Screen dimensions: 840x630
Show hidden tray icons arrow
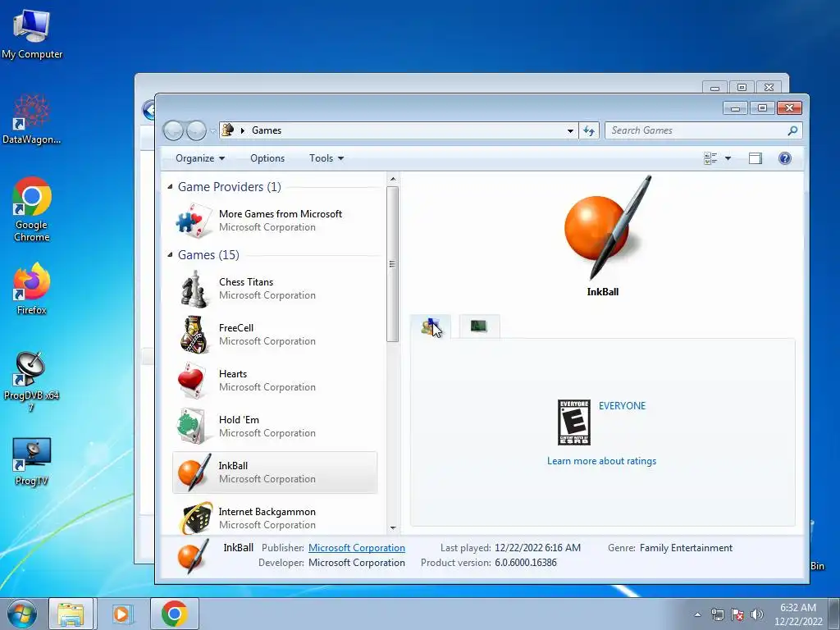click(697, 614)
